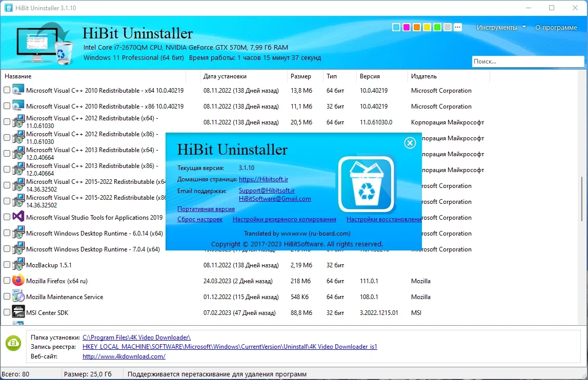Sort by Размер column header

tap(305, 76)
